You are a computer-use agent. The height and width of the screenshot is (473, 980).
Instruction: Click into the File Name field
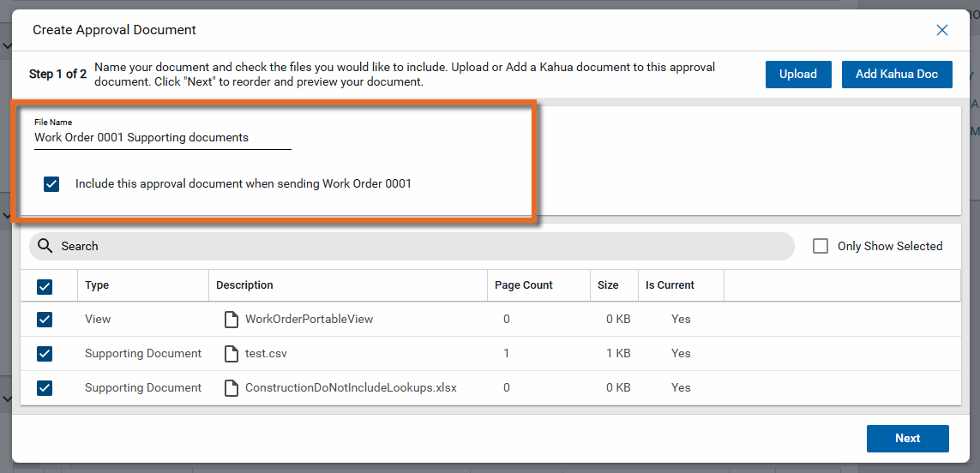(162, 138)
